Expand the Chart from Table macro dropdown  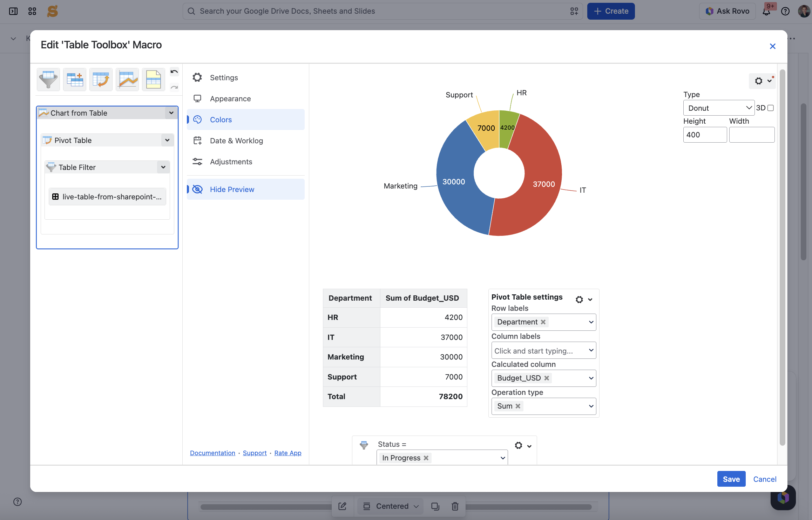tap(171, 113)
